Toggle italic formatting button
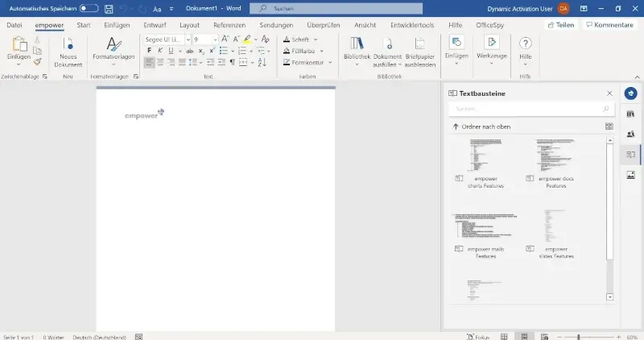 pyautogui.click(x=160, y=51)
